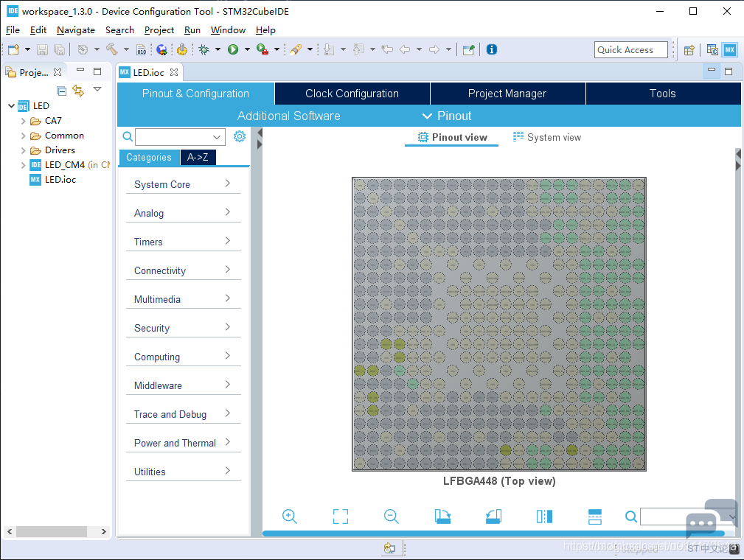The width and height of the screenshot is (744, 560).
Task: Click the green Run button in toolbar
Action: click(233, 49)
